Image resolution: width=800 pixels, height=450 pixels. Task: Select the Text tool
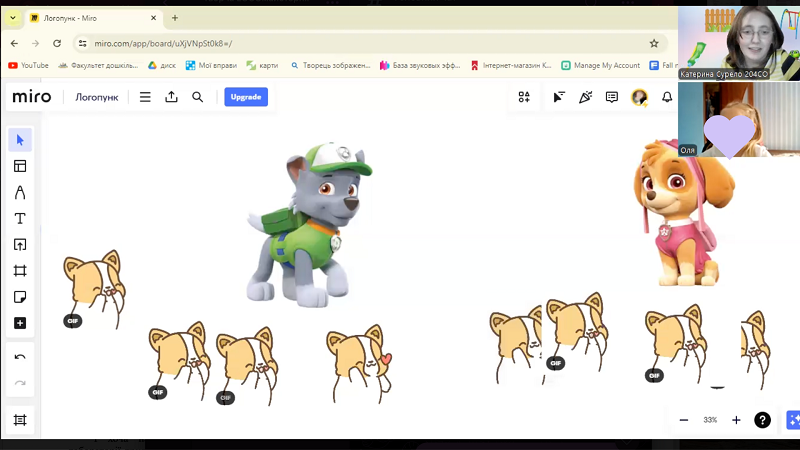coord(20,218)
